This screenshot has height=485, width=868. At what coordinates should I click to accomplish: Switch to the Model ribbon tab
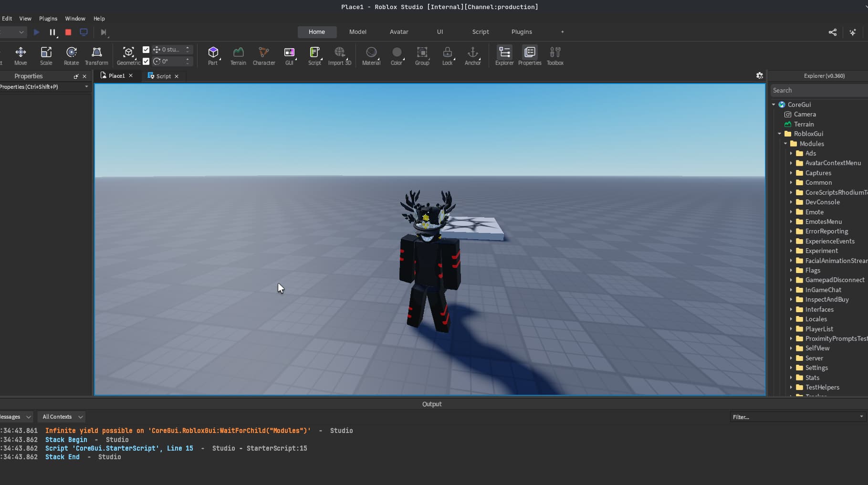coord(357,32)
